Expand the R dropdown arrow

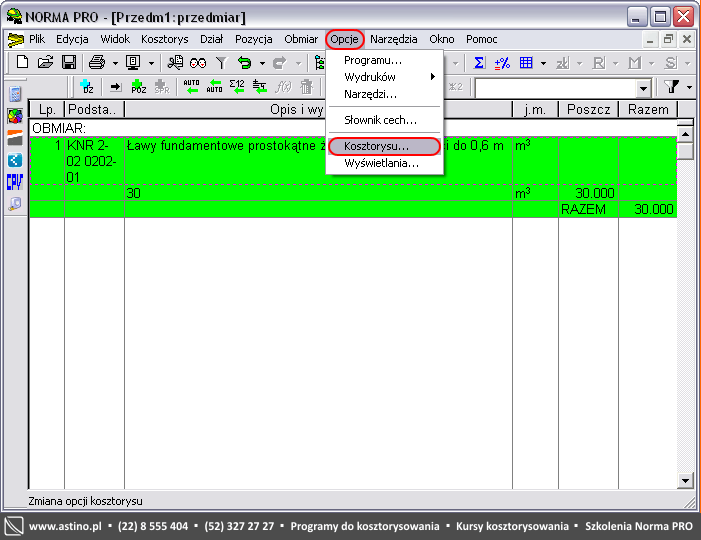(x=616, y=63)
